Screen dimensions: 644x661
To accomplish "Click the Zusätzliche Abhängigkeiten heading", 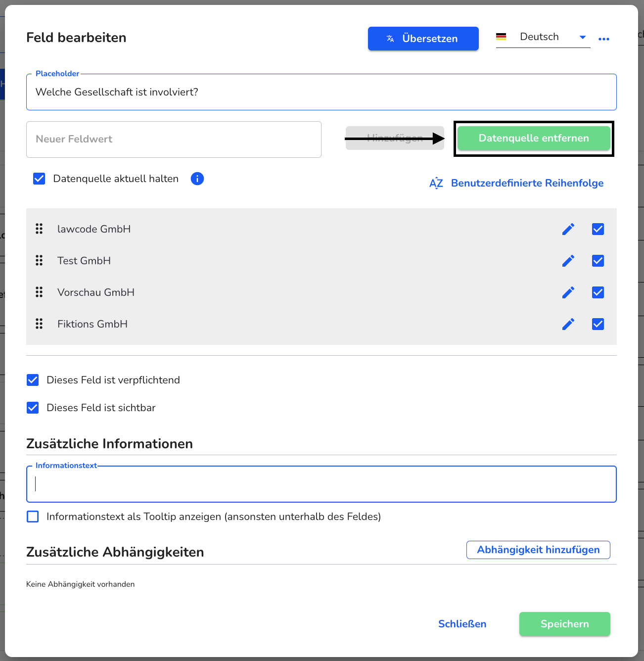I will (x=115, y=552).
